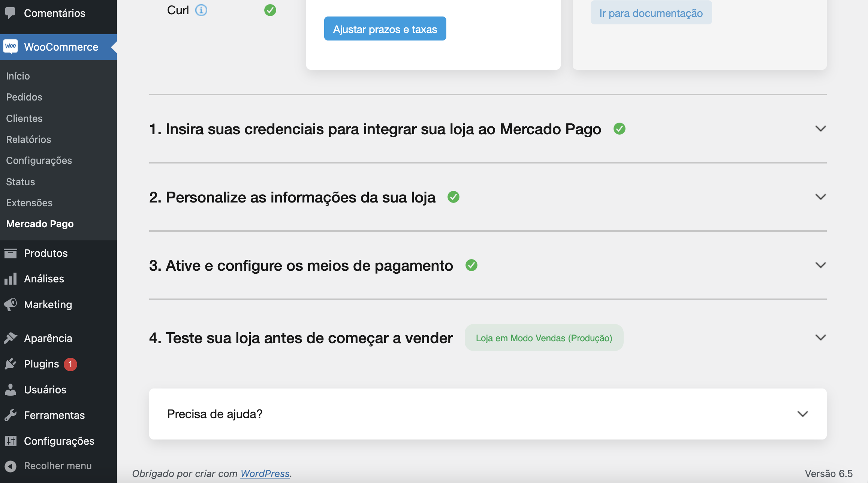Open the Status submenu
Image resolution: width=868 pixels, height=483 pixels.
(x=21, y=181)
